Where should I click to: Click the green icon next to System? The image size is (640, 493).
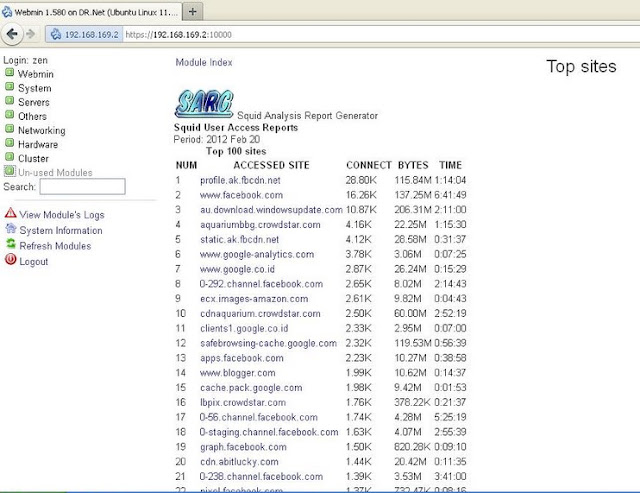click(x=9, y=87)
